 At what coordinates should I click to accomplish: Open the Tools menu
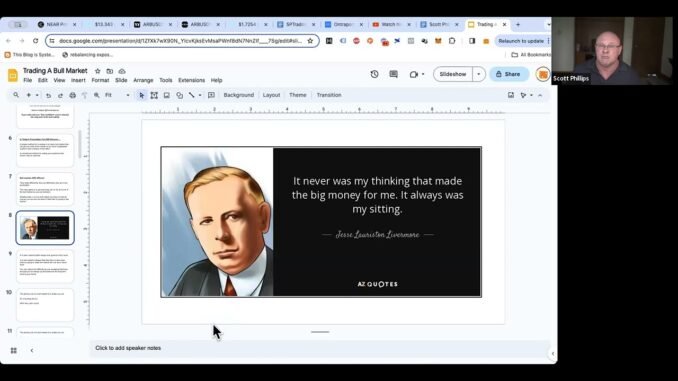pyautogui.click(x=166, y=80)
